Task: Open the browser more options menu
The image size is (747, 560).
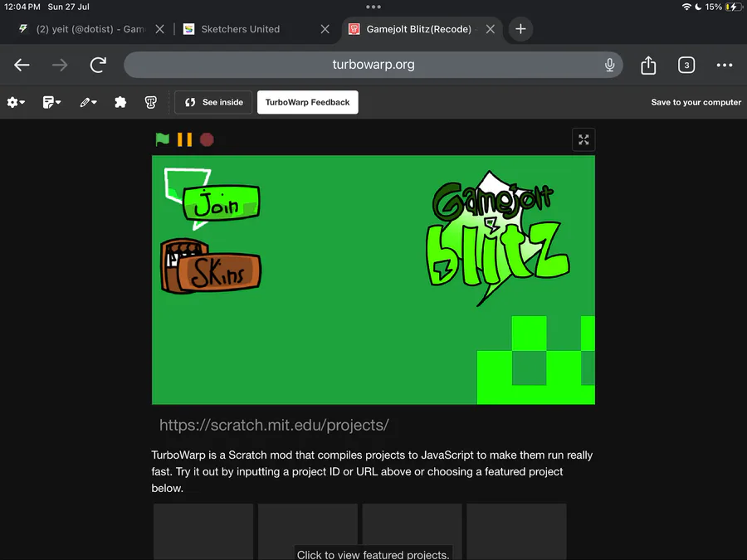Action: tap(725, 65)
